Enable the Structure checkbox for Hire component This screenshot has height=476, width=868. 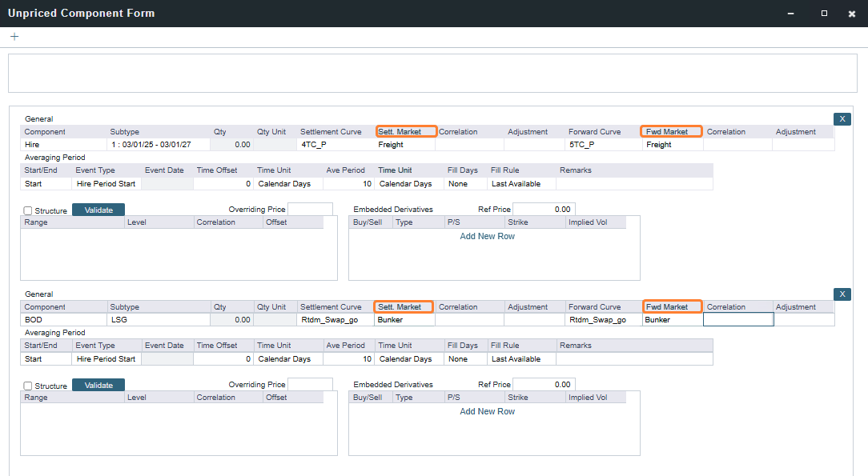(x=28, y=210)
